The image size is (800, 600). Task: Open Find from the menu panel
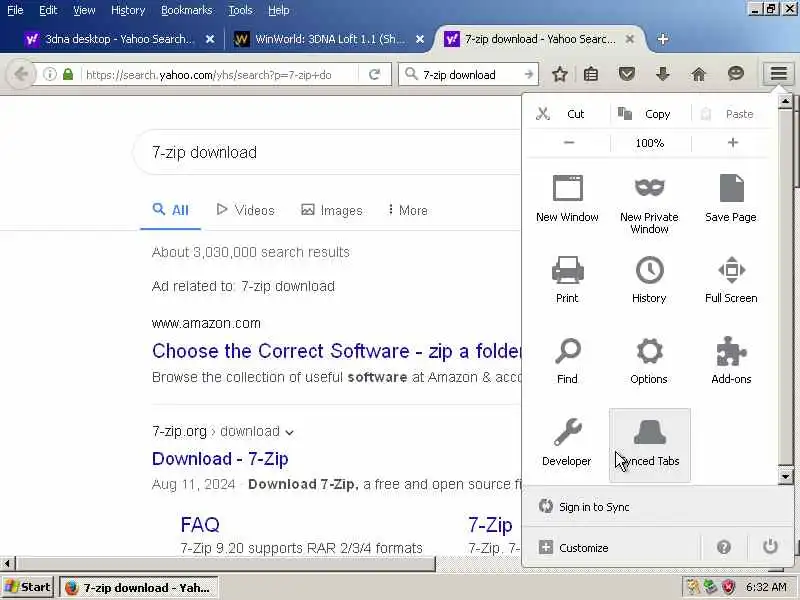(x=567, y=361)
